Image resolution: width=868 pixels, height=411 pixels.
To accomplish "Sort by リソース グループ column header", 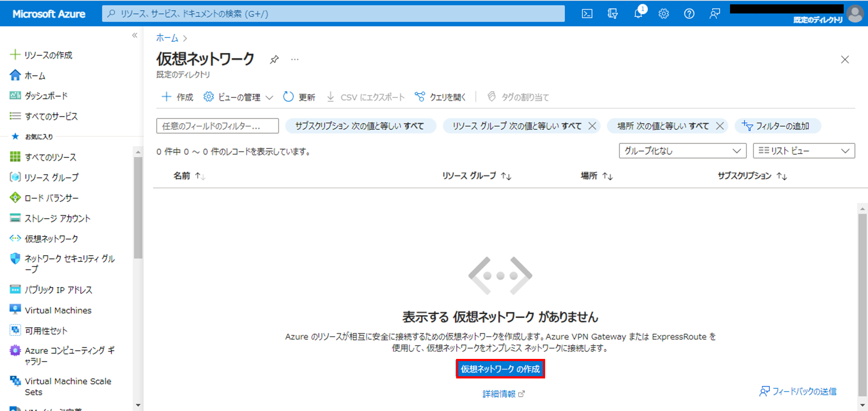I will click(x=477, y=176).
